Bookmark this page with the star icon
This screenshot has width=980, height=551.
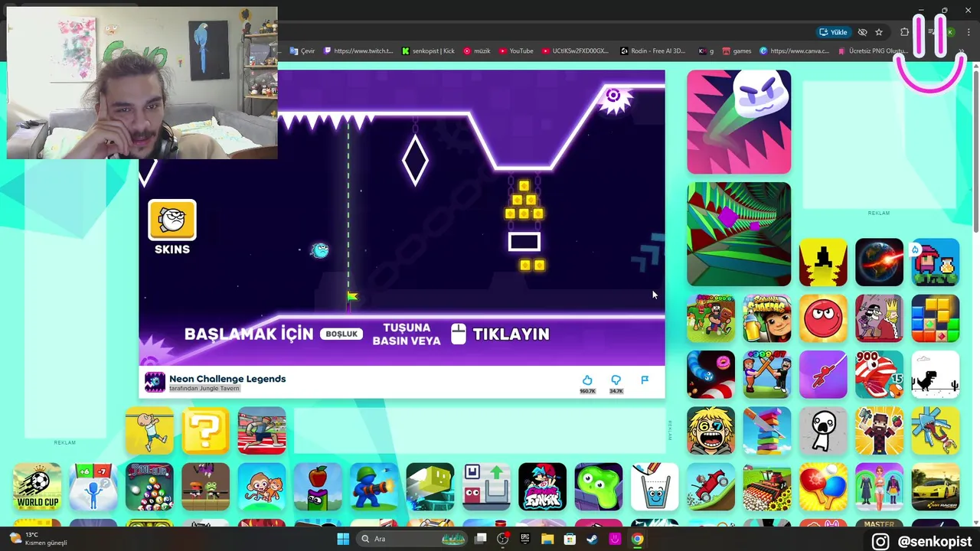[879, 32]
